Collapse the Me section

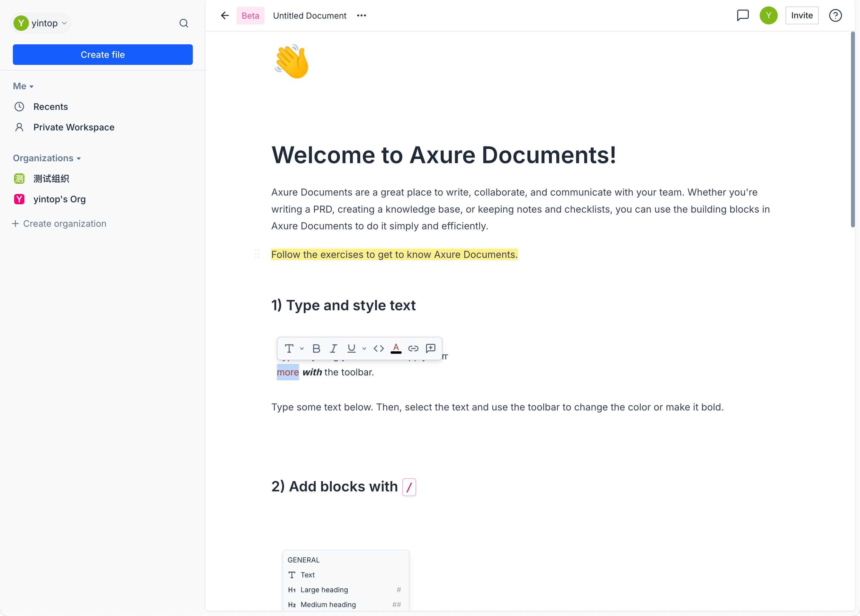coord(23,86)
